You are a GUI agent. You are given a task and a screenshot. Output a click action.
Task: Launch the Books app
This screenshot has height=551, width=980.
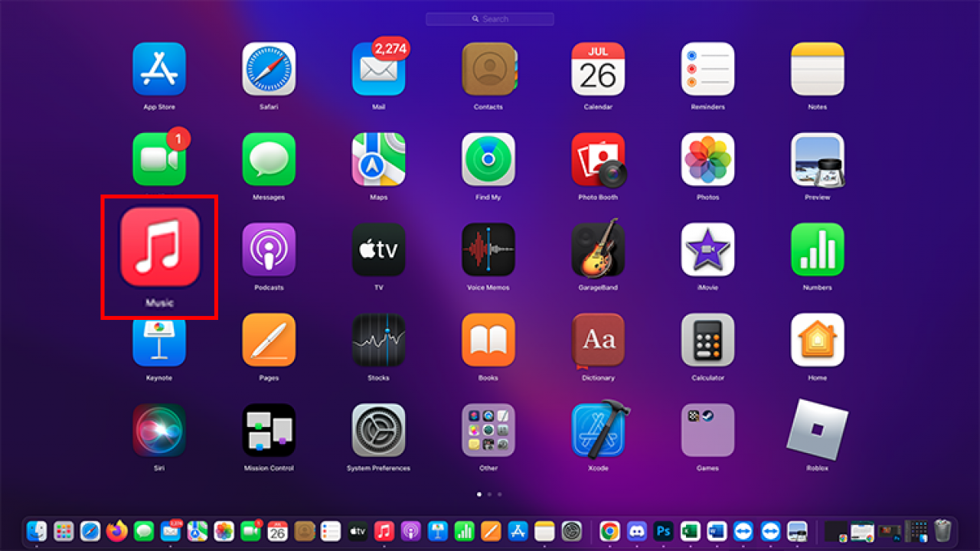click(x=488, y=339)
